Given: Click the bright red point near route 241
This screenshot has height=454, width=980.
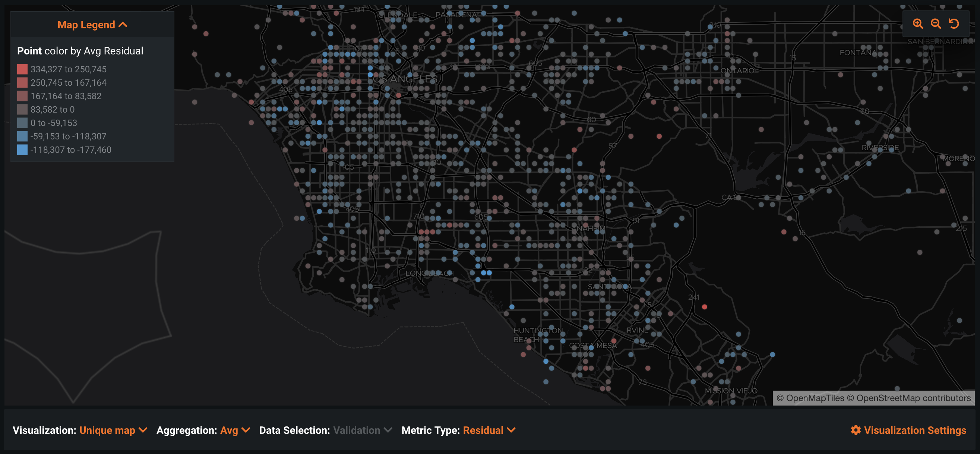Looking at the screenshot, I should (704, 307).
